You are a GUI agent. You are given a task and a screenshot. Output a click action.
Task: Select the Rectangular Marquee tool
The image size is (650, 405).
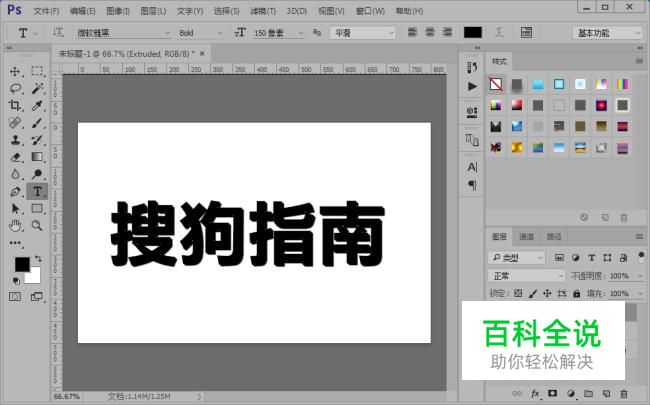pyautogui.click(x=37, y=71)
